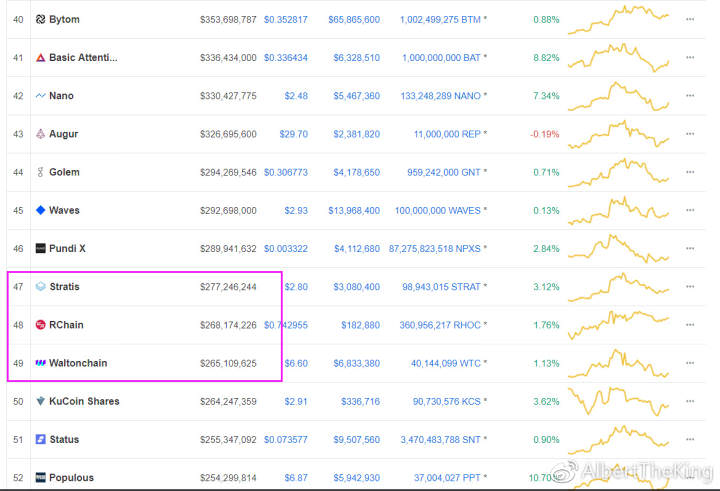Open Nano 7-day price chart
This screenshot has width=720, height=491.
pyautogui.click(x=619, y=96)
